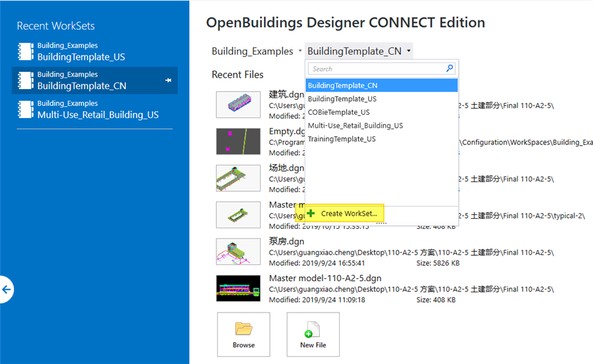Open recent WorkSet BuildingTemplate_US in sidebar
The width and height of the screenshot is (593, 364).
point(94,51)
